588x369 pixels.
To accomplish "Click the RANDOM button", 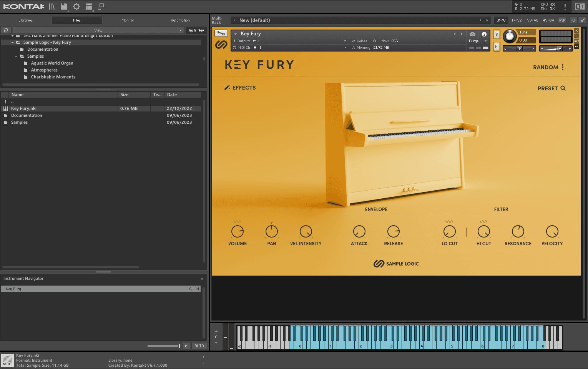I will point(545,67).
